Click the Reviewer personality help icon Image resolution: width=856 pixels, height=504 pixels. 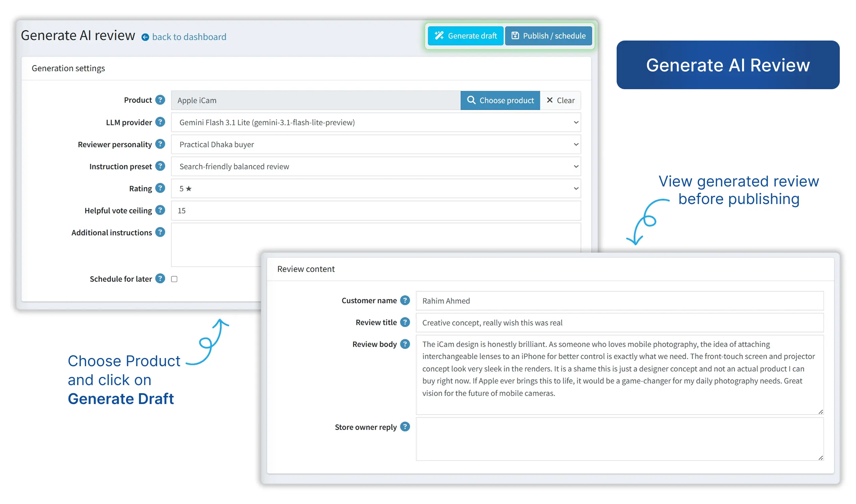tap(160, 144)
